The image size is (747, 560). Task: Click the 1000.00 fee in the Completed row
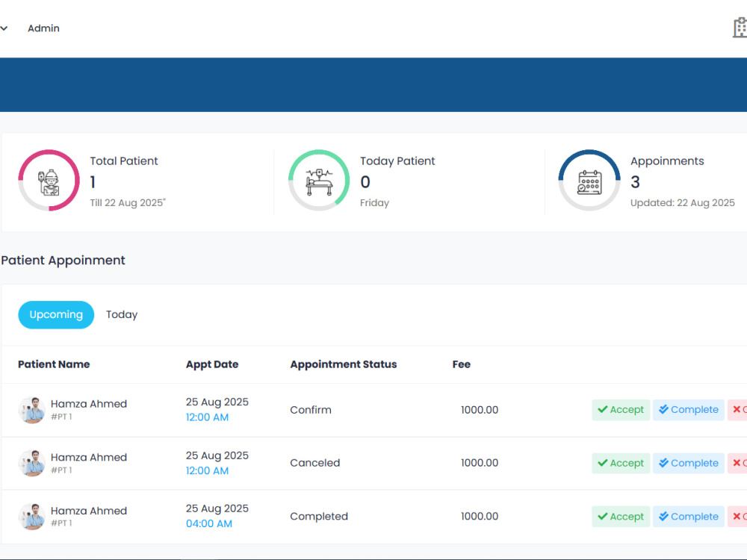pos(480,516)
